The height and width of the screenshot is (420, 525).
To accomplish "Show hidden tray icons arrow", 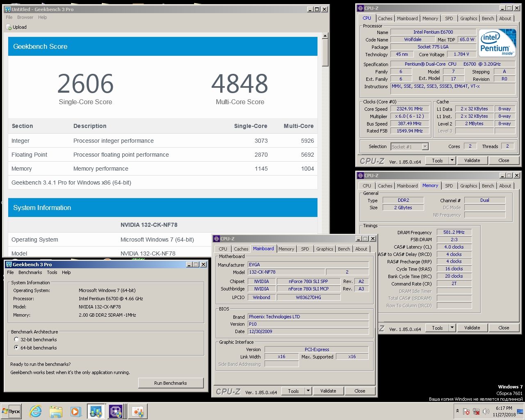I will 457,411.
